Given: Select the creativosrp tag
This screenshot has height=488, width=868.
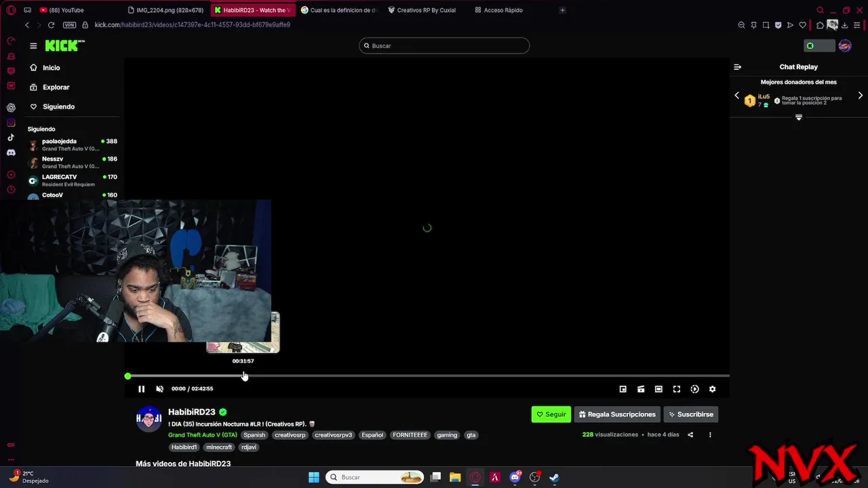Looking at the screenshot, I should [290, 435].
